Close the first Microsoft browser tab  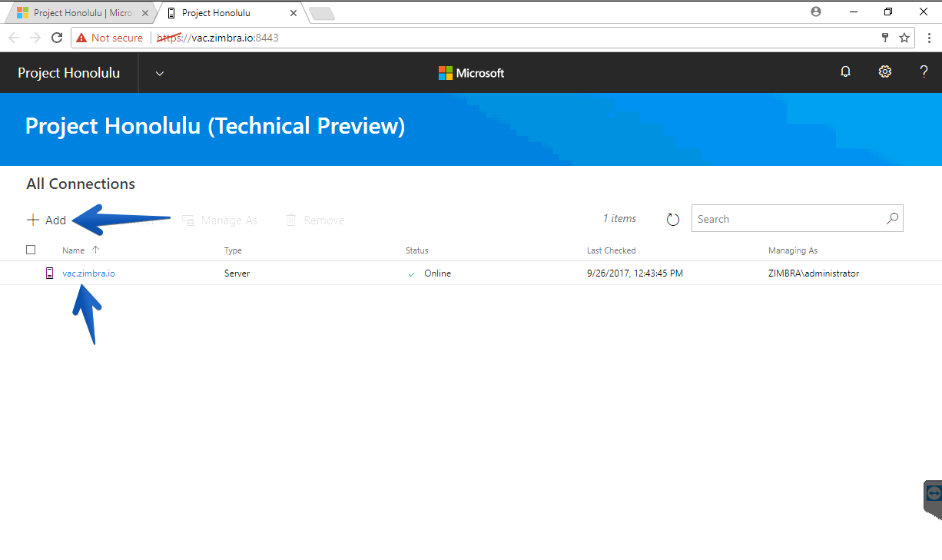click(x=145, y=13)
